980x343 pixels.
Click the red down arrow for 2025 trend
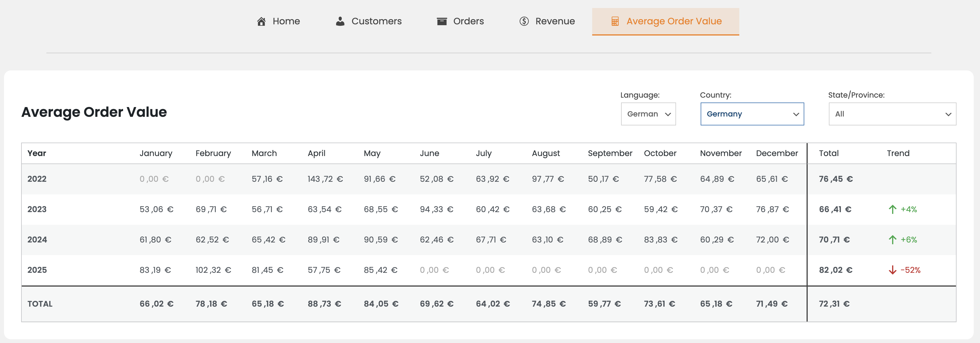click(x=892, y=270)
